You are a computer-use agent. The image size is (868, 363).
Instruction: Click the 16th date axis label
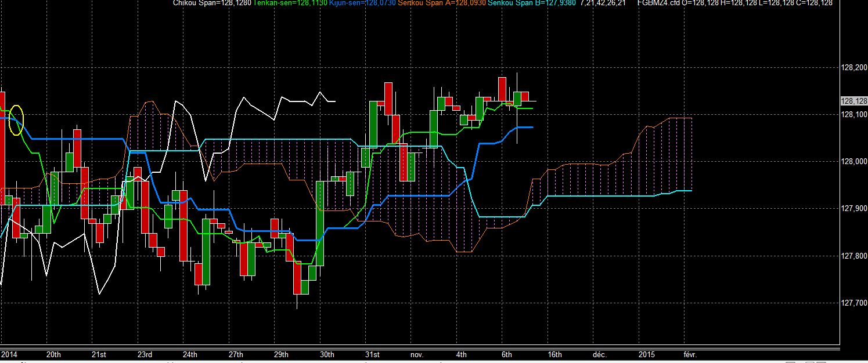(554, 354)
